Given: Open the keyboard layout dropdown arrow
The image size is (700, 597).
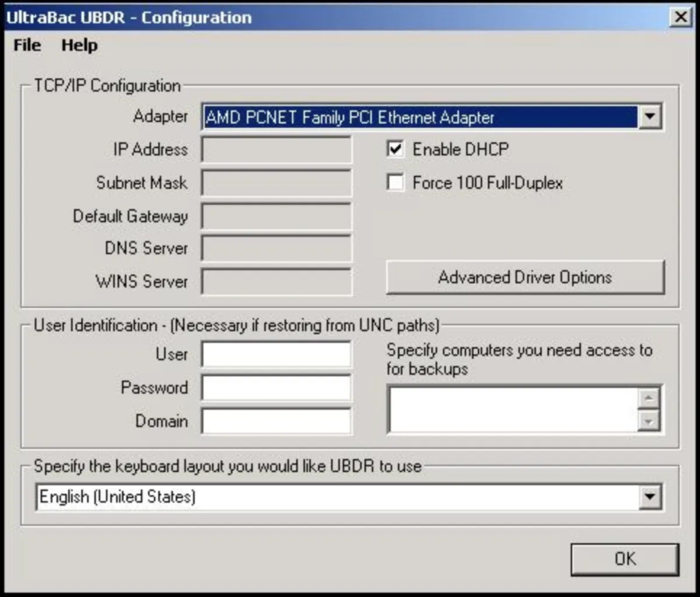Looking at the screenshot, I should pos(649,498).
